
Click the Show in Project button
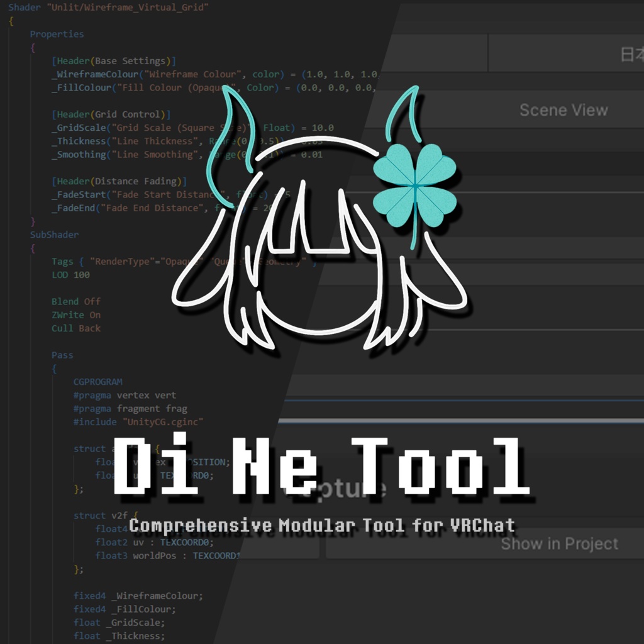[x=558, y=544]
